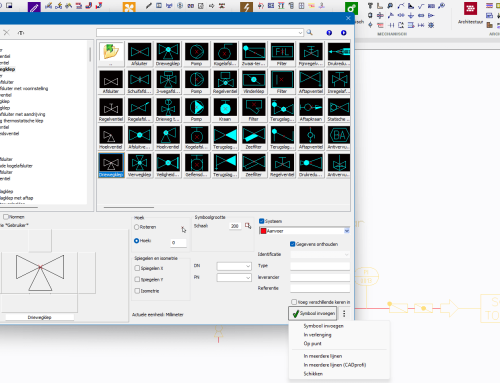Click the Symbool invoegen button with checkmark
This screenshot has height=383, width=500.
313,314
